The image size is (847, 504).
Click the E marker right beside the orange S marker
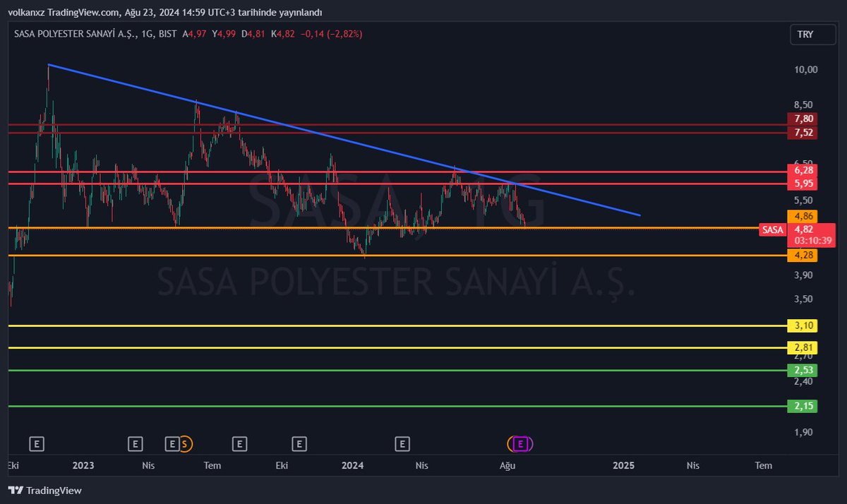pyautogui.click(x=172, y=444)
